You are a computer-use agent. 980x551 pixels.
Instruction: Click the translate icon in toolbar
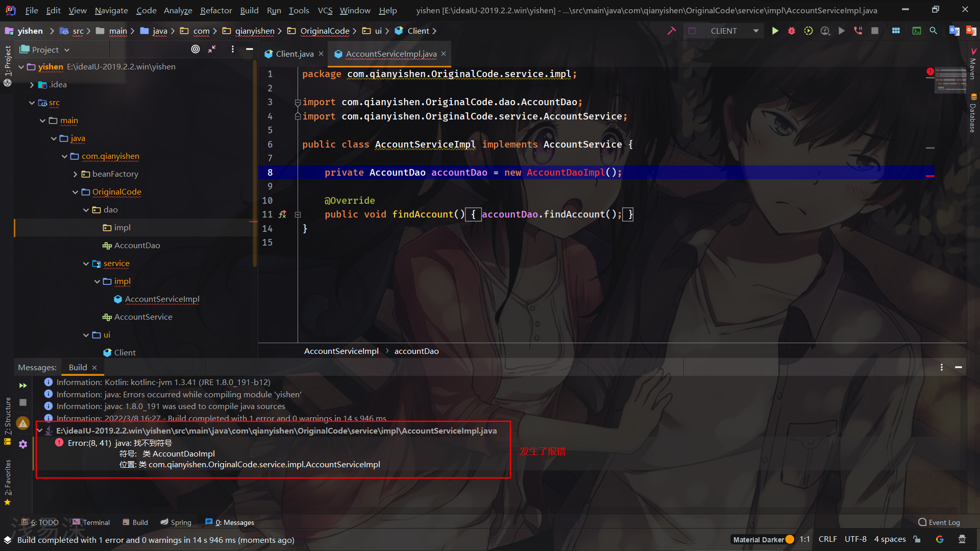coord(954,31)
